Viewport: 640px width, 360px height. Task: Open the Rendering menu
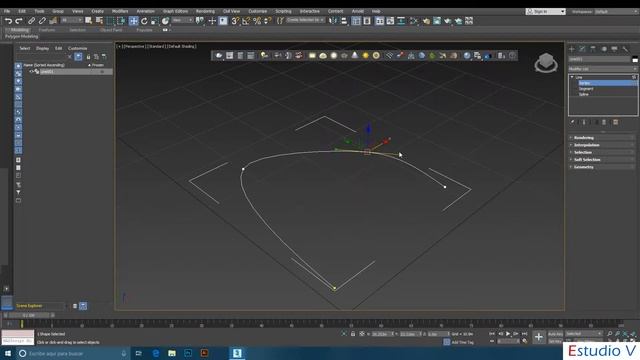205,11
